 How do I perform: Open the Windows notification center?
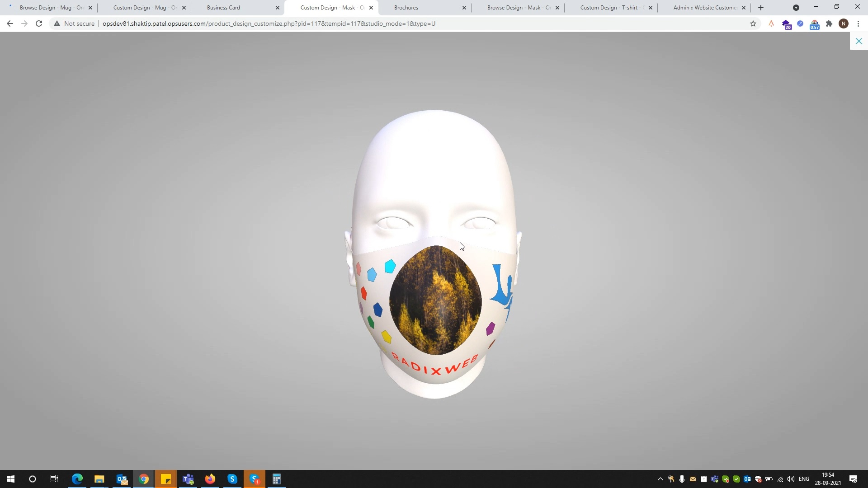tap(853, 479)
